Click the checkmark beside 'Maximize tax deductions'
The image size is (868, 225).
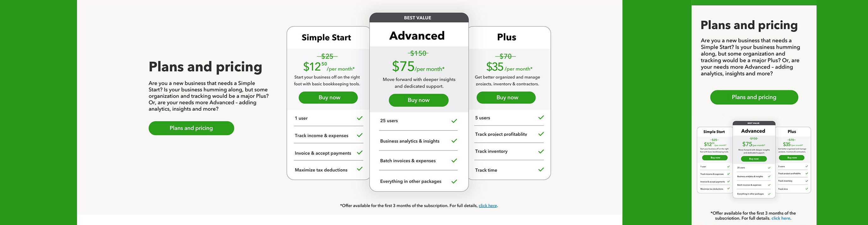360,169
